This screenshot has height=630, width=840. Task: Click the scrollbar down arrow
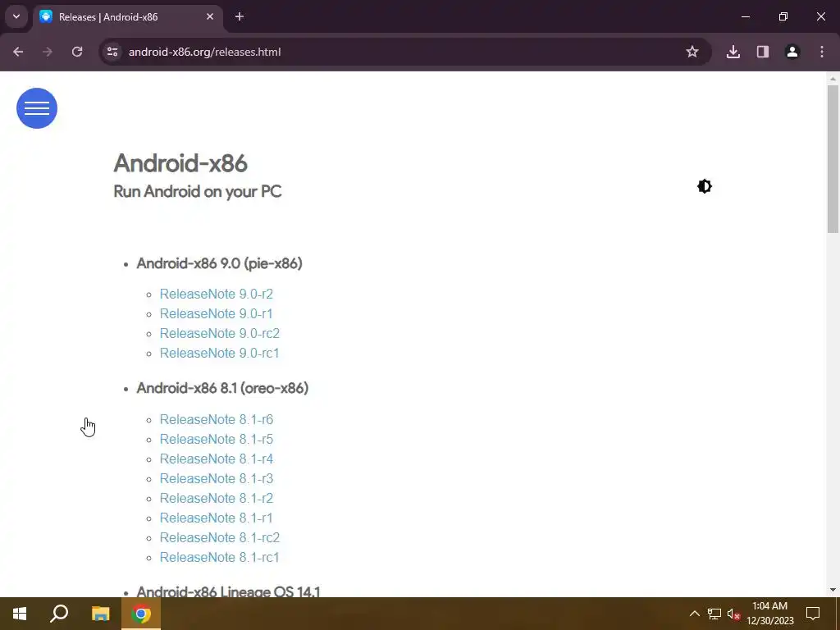tap(833, 590)
